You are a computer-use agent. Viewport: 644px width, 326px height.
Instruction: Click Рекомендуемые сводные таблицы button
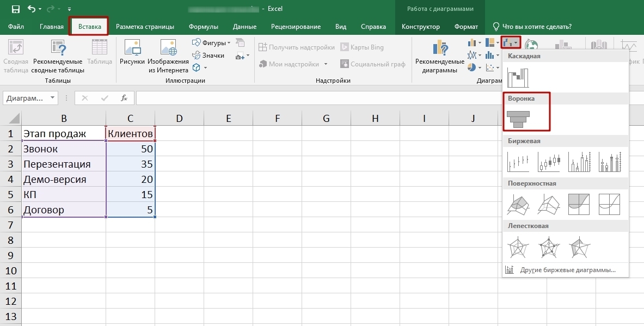coord(58,57)
